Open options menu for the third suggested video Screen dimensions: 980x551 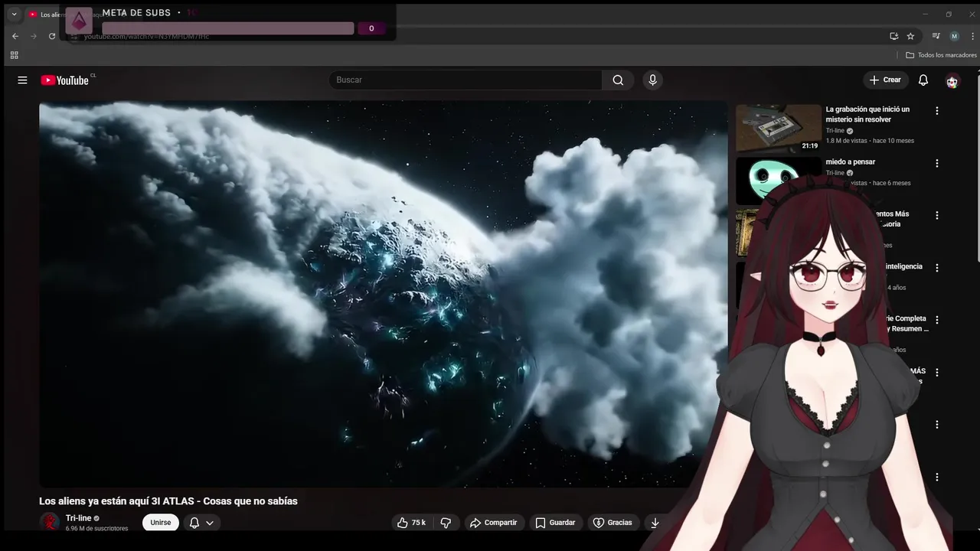click(x=936, y=215)
